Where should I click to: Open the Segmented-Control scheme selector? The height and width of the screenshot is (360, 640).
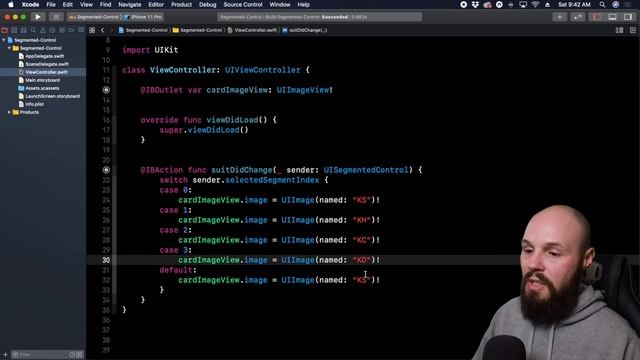pyautogui.click(x=95, y=17)
